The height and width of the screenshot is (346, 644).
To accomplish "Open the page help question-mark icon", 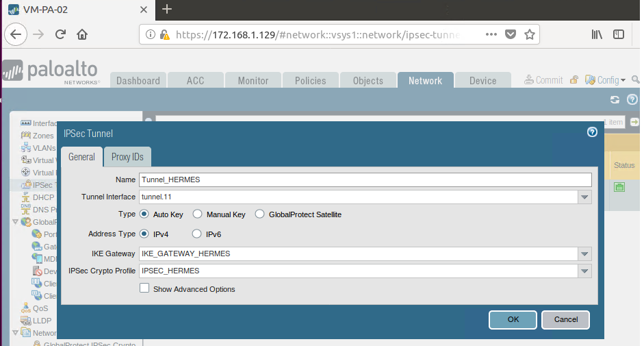I will tap(632, 99).
